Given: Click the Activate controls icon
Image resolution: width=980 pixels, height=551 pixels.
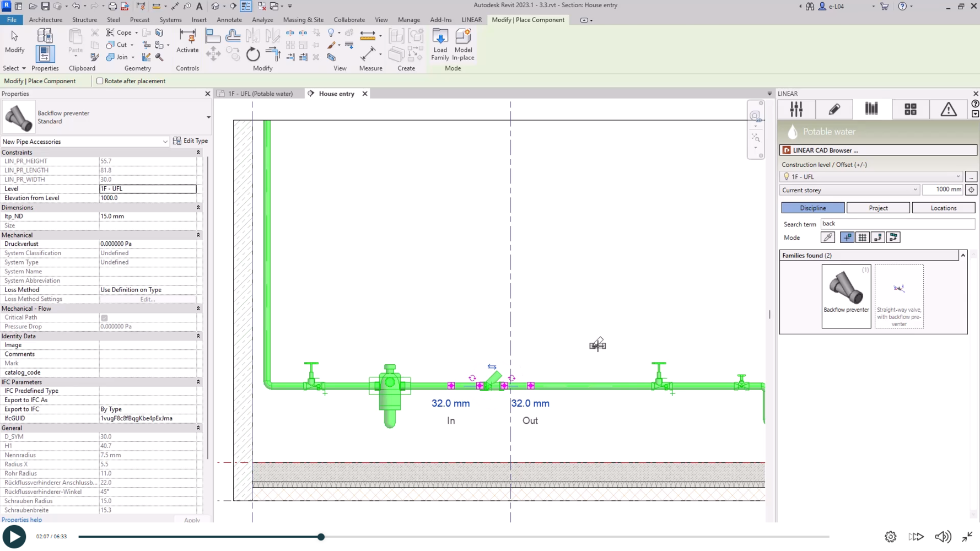Looking at the screenshot, I should (187, 42).
